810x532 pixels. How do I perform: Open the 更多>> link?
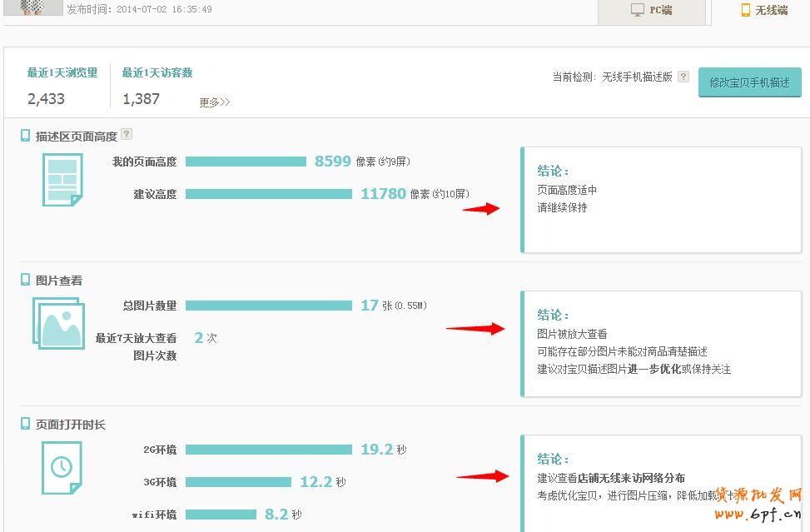(x=216, y=101)
